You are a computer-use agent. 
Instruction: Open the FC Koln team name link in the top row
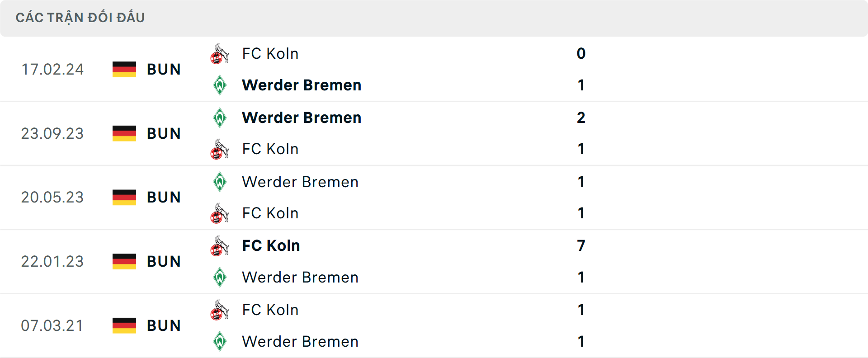(270, 53)
